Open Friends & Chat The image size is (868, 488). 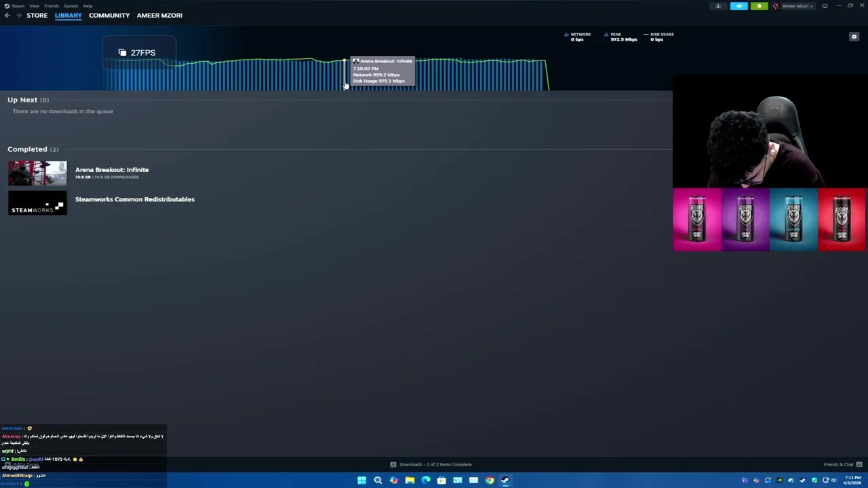point(838,464)
